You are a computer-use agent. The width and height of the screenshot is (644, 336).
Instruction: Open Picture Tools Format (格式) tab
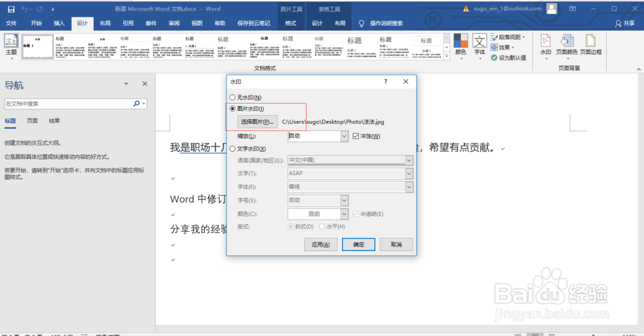[x=291, y=23]
